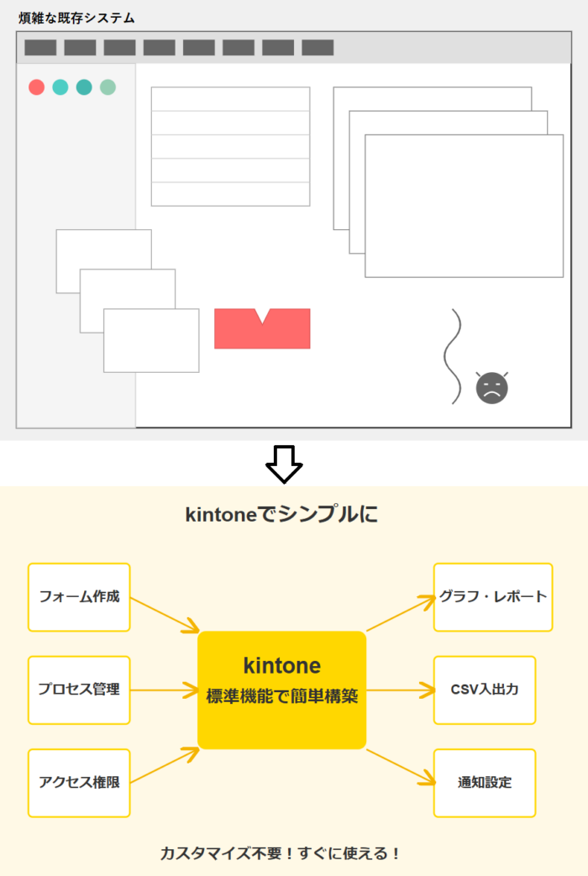This screenshot has height=876, width=588.
Task: Open the フォーム作成 box
Action: coord(79,597)
